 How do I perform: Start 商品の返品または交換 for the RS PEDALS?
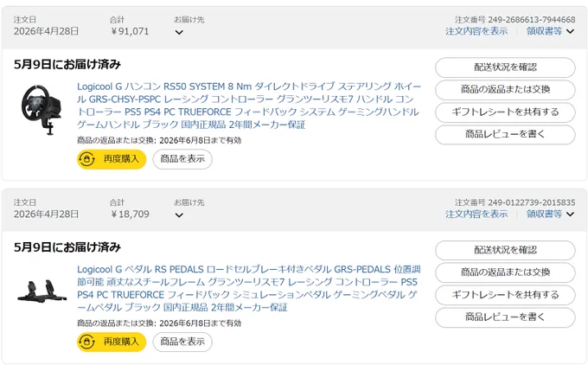coord(505,272)
